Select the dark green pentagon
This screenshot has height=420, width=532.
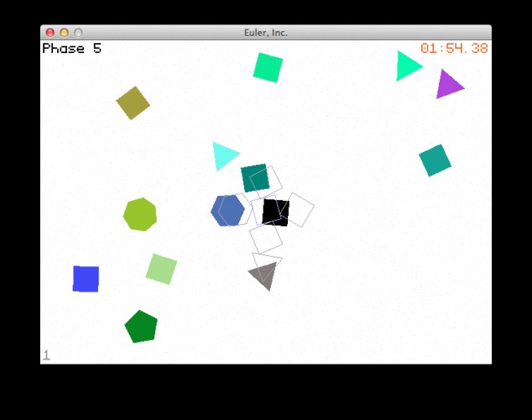click(141, 327)
